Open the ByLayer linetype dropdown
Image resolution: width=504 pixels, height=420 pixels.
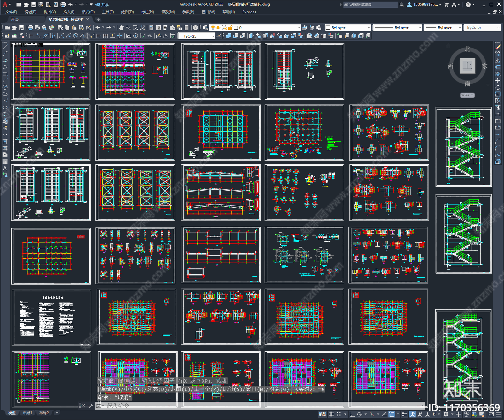(x=398, y=28)
